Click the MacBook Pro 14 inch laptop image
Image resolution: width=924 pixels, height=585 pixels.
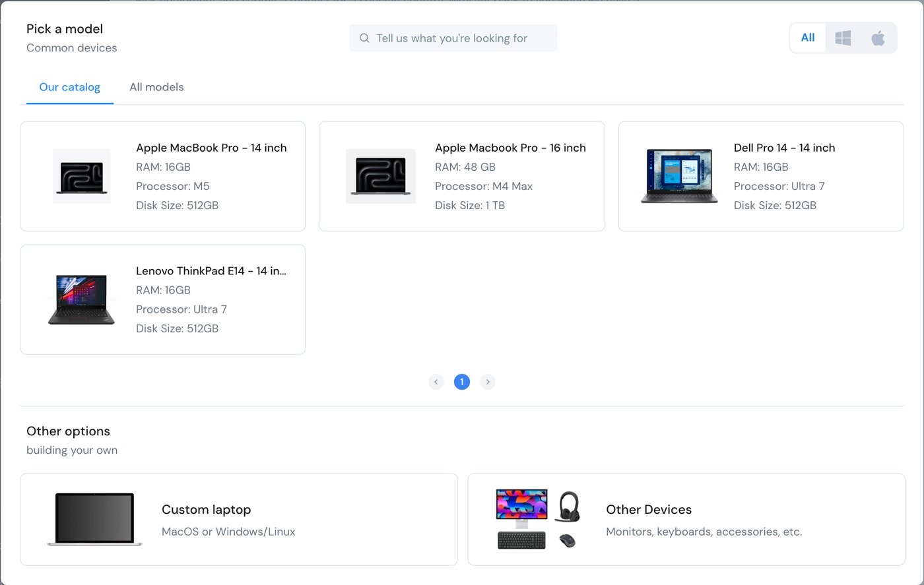[82, 176]
